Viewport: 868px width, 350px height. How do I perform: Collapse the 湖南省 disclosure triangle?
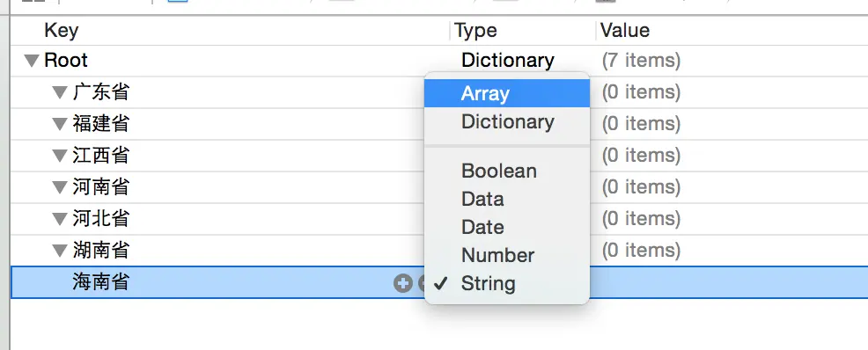tap(60, 251)
